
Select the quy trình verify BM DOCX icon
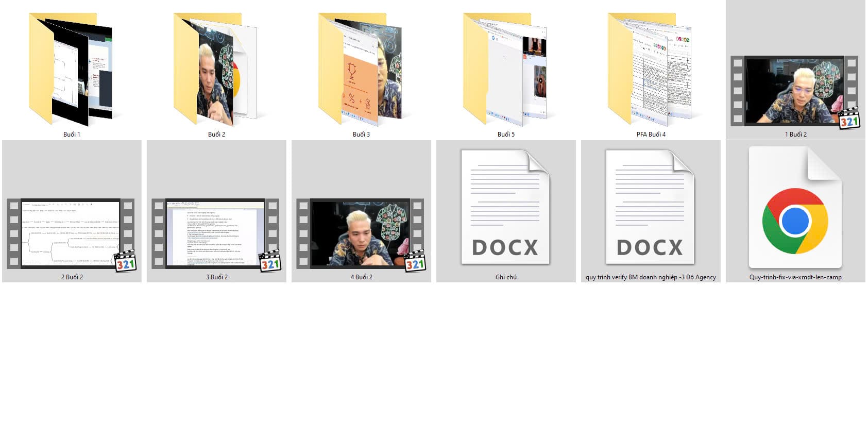[650, 207]
